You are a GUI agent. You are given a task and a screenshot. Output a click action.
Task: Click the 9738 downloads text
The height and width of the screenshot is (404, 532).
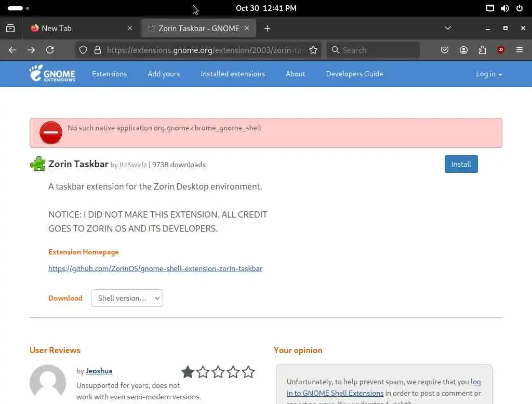pyautogui.click(x=179, y=165)
